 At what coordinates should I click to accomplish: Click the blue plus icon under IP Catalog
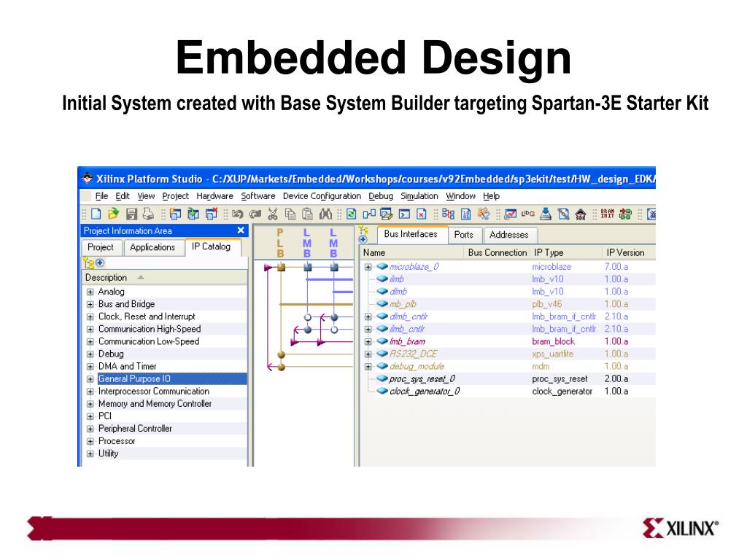point(100,262)
